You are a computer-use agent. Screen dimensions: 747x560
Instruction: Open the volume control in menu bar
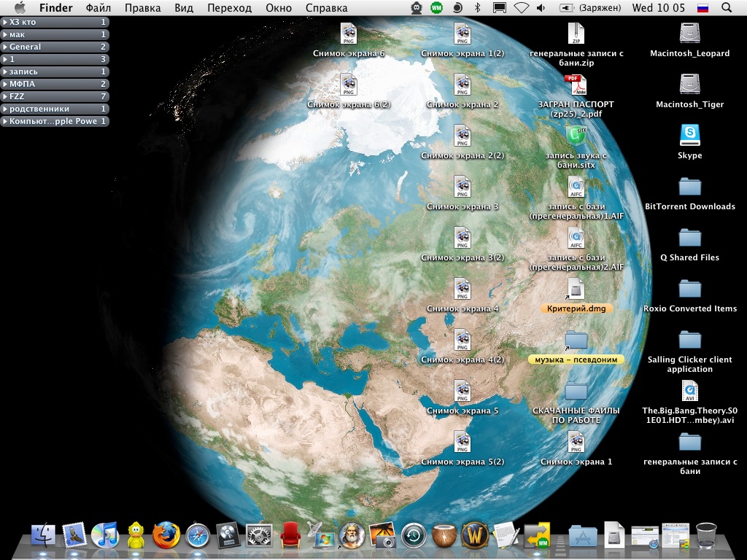click(x=541, y=7)
